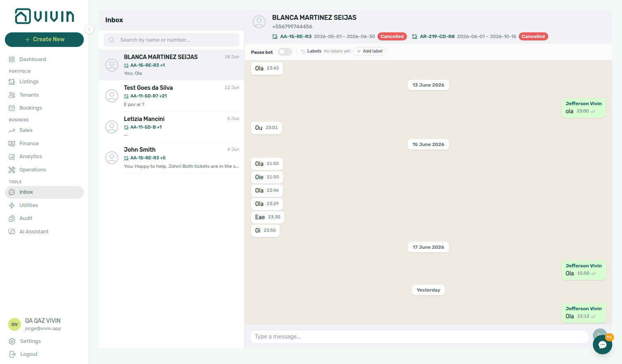
Task: Open the support chat widget bubble
Action: click(603, 345)
